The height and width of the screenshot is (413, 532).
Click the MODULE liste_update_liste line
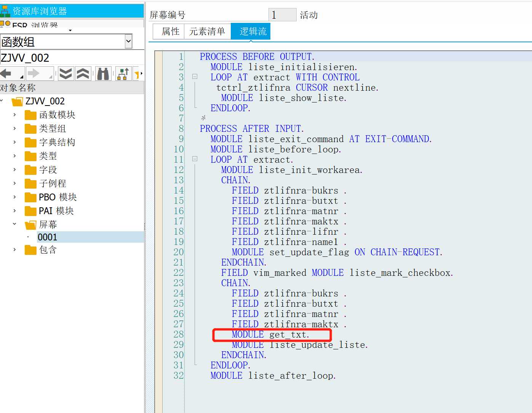(300, 344)
